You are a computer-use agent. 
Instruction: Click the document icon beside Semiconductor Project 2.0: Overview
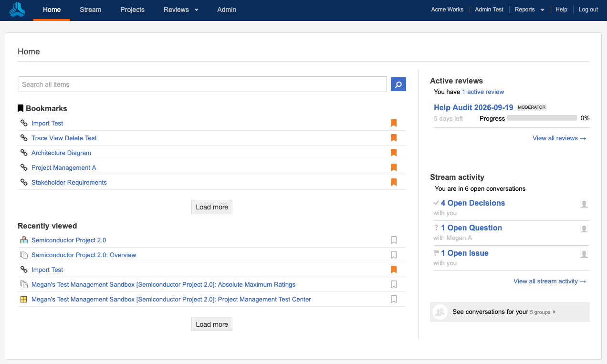coord(24,255)
